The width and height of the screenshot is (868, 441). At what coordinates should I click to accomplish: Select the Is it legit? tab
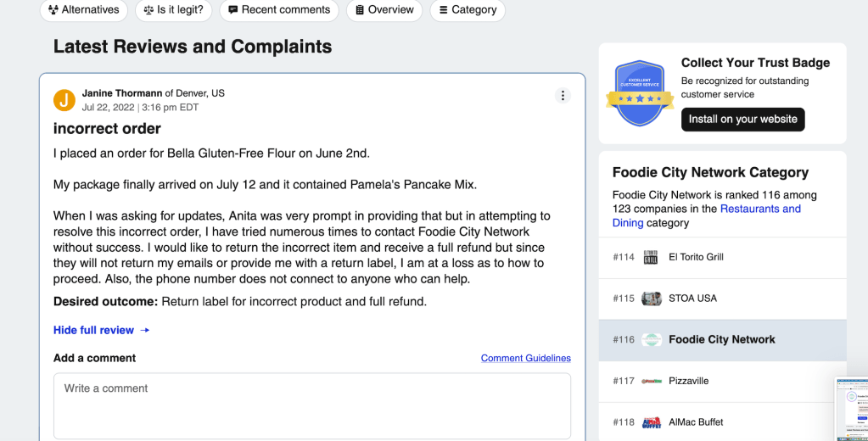173,10
